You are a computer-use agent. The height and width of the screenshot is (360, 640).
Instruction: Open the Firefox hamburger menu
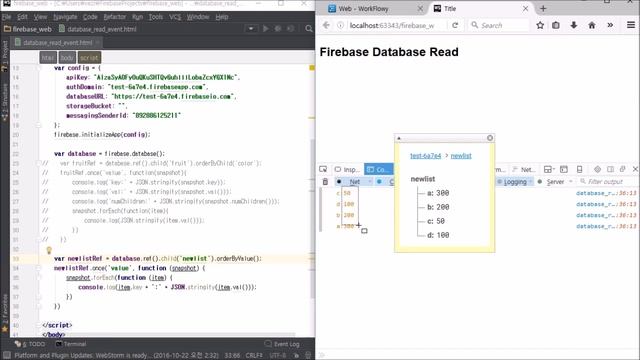pos(631,25)
